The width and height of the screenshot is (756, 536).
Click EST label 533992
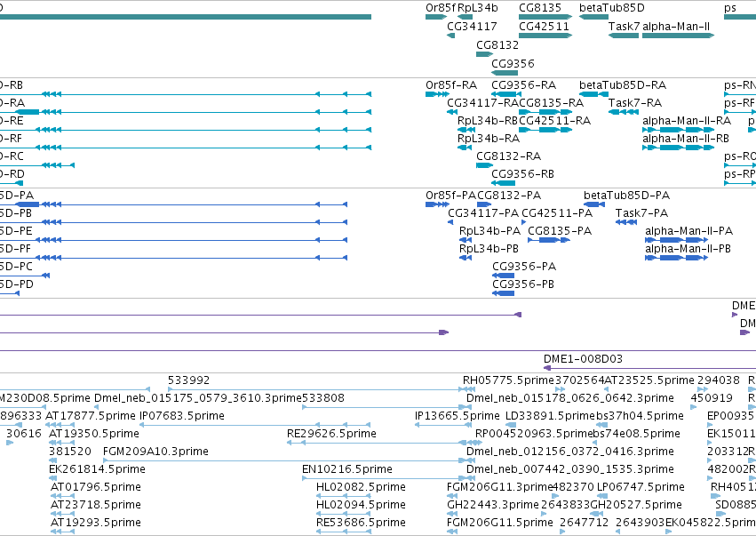click(188, 380)
